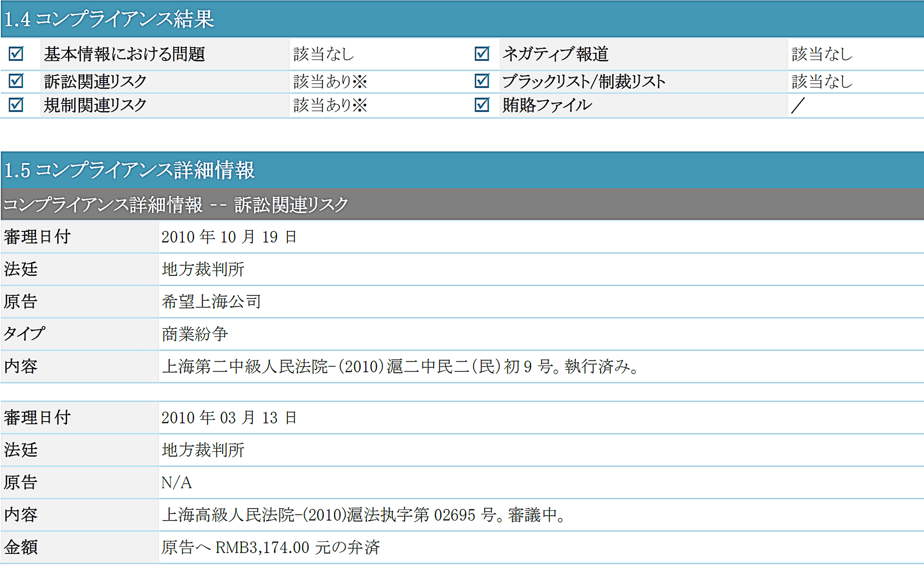Toggle the 基本情報における問題 checkbox
This screenshot has width=924, height=565.
[x=16, y=54]
